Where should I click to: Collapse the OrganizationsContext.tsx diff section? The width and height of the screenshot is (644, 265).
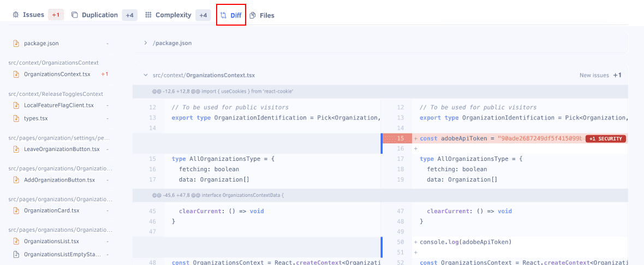coord(146,75)
